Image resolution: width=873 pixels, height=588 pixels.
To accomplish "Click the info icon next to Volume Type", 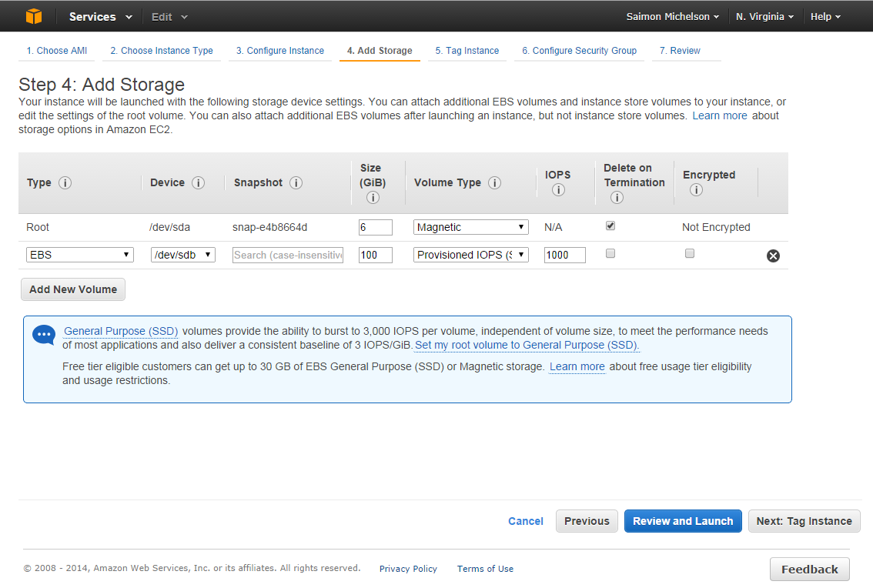I will pyautogui.click(x=494, y=182).
